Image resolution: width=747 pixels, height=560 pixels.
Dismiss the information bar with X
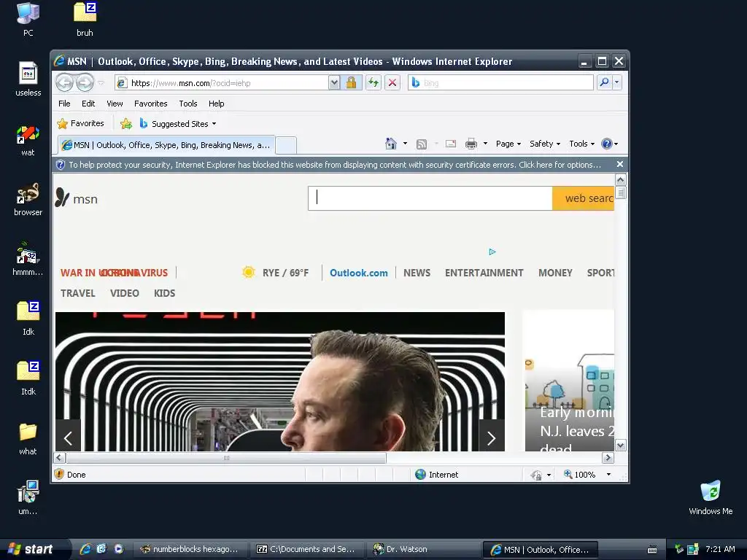coord(620,164)
